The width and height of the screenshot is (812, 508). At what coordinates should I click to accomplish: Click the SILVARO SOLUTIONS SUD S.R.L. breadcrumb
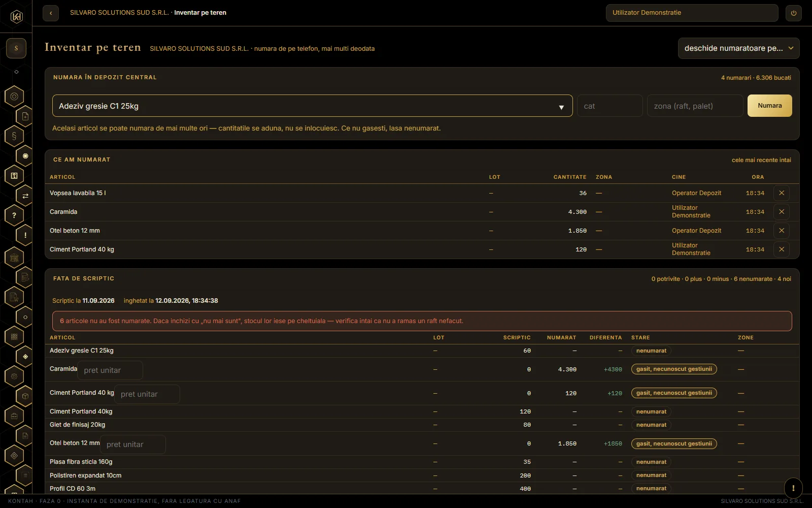click(x=119, y=13)
